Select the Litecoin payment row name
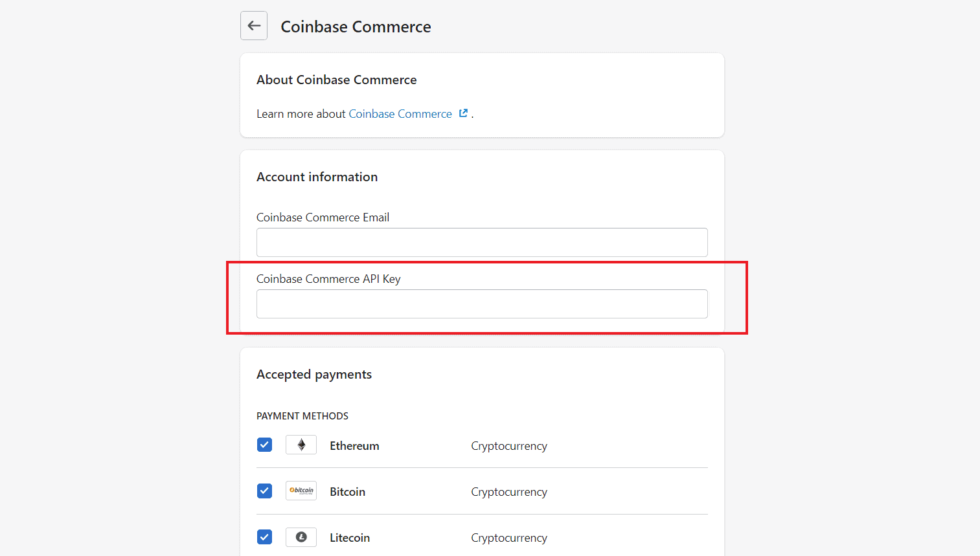Viewport: 980px width, 556px height. [x=350, y=537]
